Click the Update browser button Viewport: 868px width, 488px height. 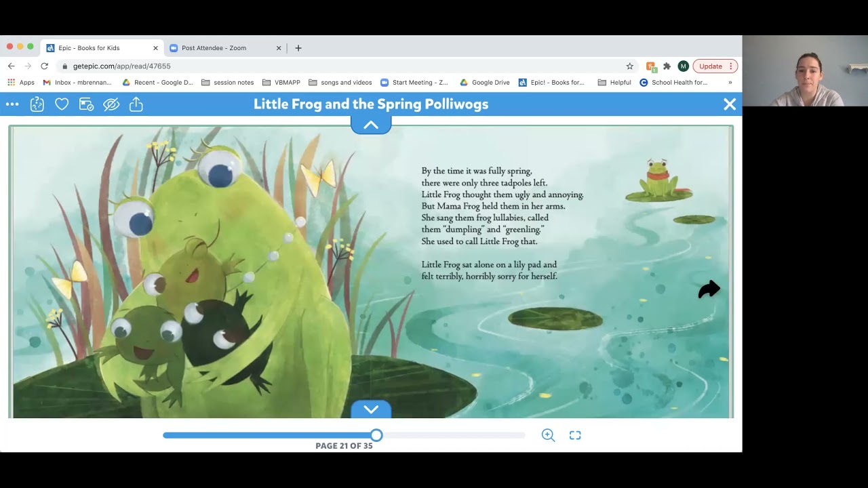[x=715, y=66]
